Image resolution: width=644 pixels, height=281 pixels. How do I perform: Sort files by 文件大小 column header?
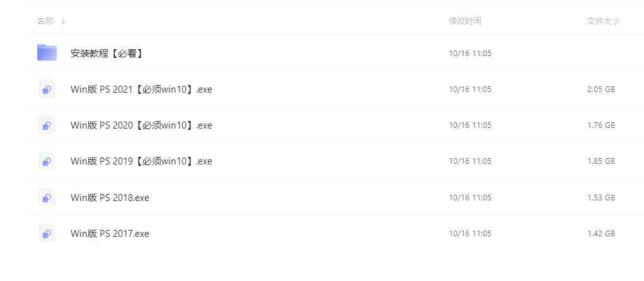603,21
